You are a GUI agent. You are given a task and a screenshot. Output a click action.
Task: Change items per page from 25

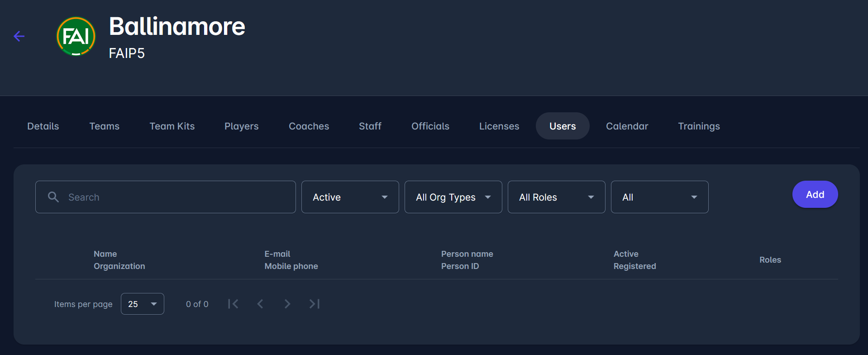click(142, 304)
